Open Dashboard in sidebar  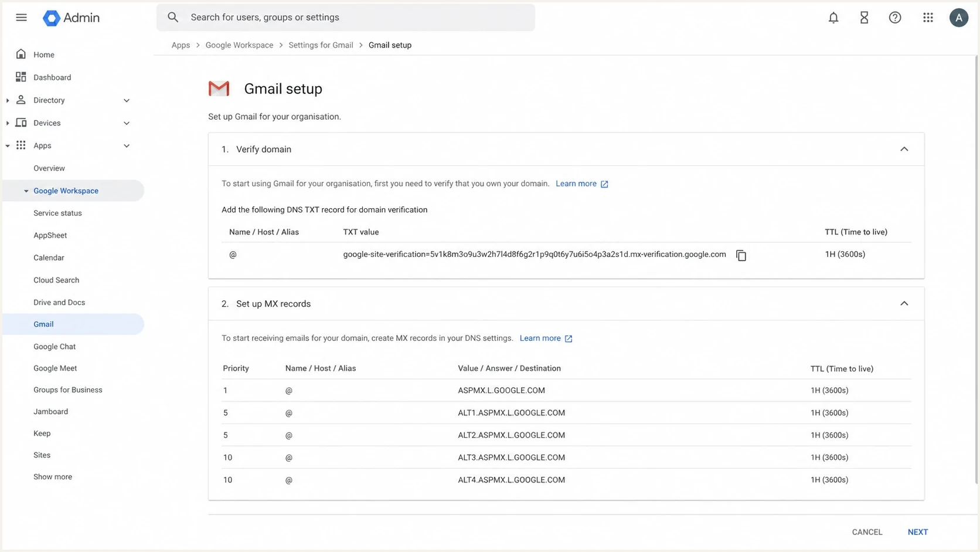(x=52, y=77)
